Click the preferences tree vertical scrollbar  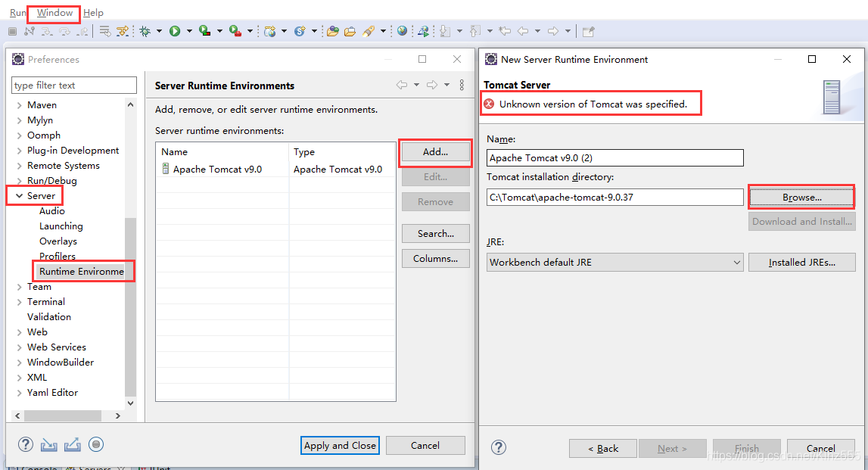131,307
